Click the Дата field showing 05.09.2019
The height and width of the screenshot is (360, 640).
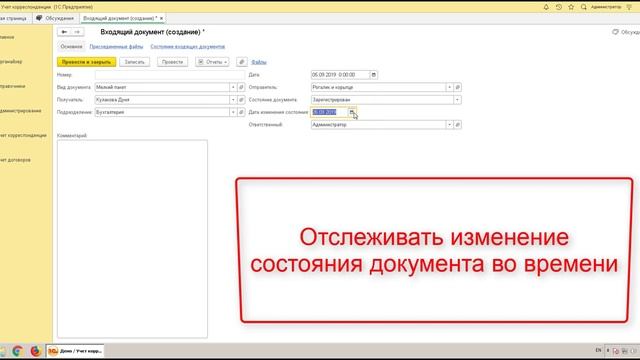pyautogui.click(x=340, y=75)
